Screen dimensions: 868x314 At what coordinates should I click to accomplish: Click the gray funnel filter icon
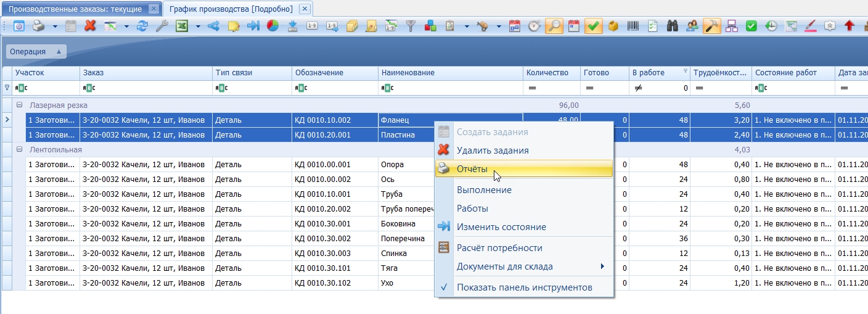tap(411, 26)
